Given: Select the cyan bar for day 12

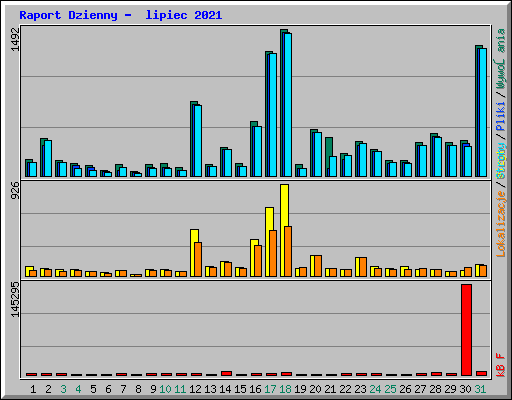Looking at the screenshot, I should [x=198, y=141].
